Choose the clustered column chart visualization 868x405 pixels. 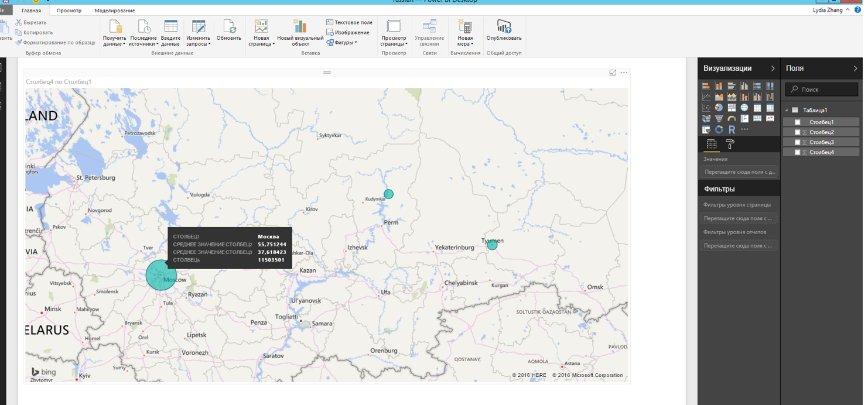(744, 86)
